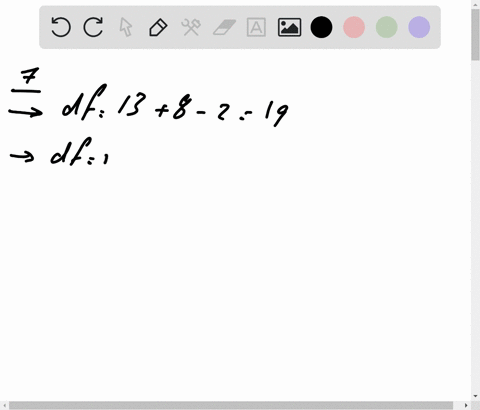Choose the black color swatch
This screenshot has width=480, height=410.
[x=321, y=27]
